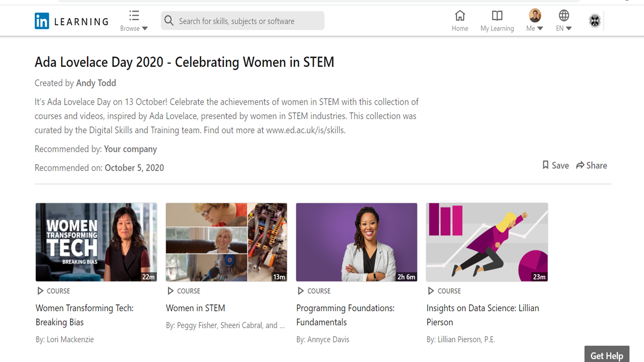Share the collection via arrow icon
The height and width of the screenshot is (362, 644).
(x=580, y=165)
